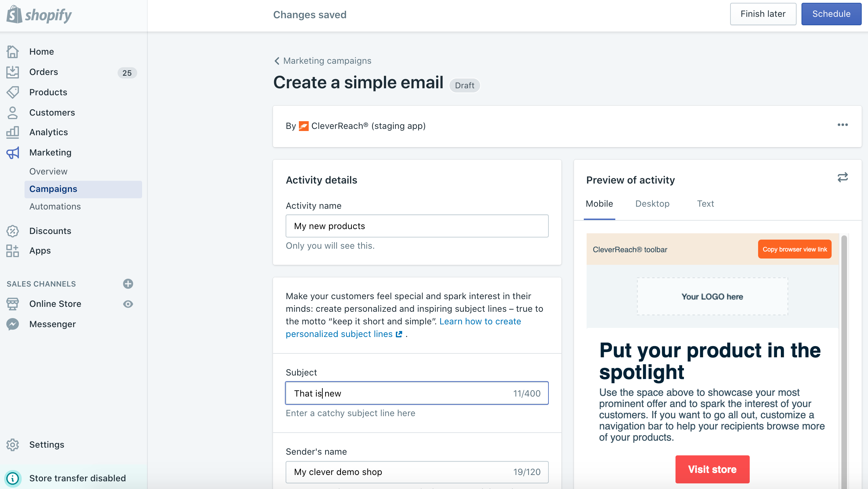This screenshot has height=489, width=868.
Task: Swap the preview with the arrows icon
Action: click(843, 178)
